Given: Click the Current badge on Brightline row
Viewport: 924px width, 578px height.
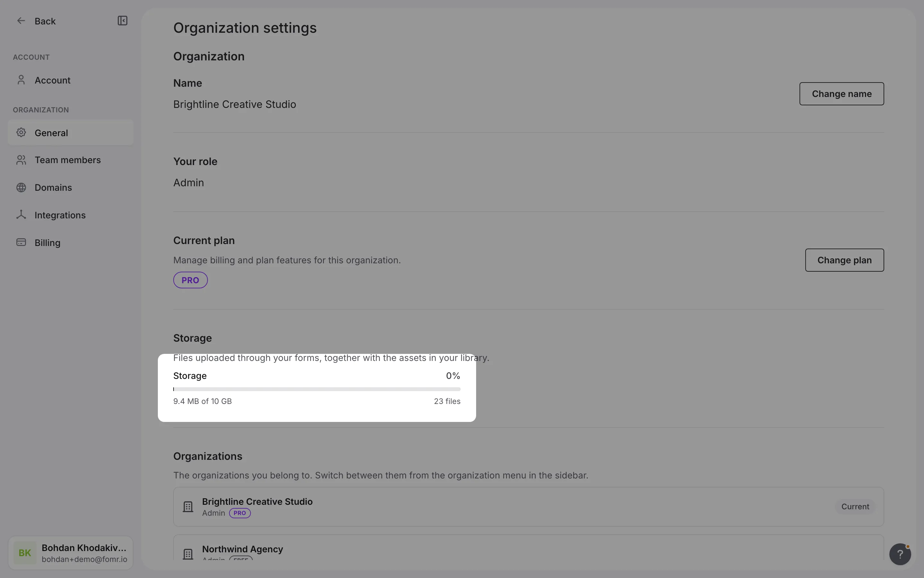Looking at the screenshot, I should pos(855,506).
